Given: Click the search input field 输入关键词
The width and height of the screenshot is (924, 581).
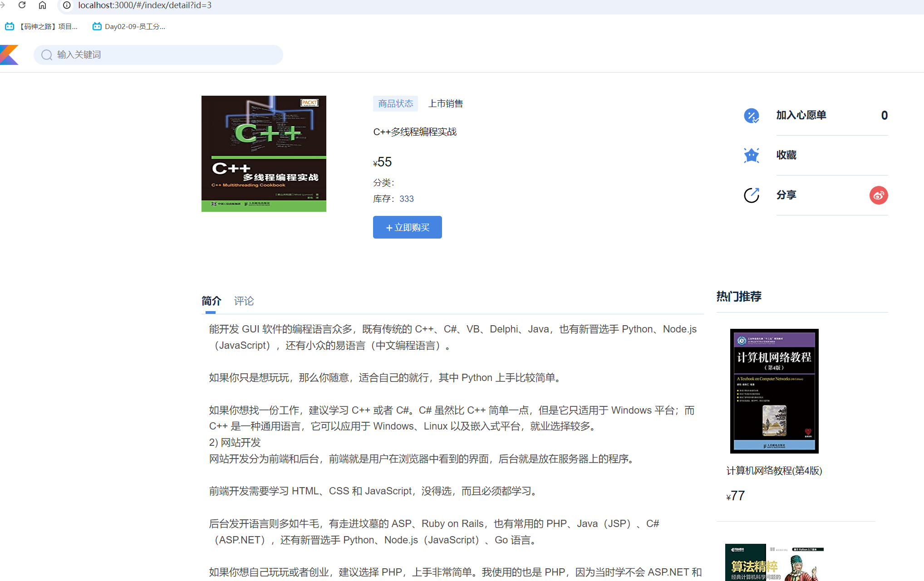Looking at the screenshot, I should [159, 54].
